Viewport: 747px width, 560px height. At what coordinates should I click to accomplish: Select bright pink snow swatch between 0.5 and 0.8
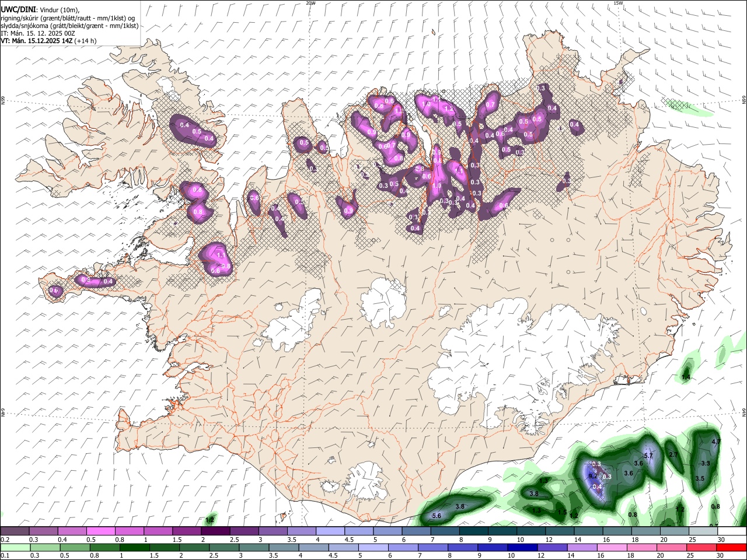(100, 531)
